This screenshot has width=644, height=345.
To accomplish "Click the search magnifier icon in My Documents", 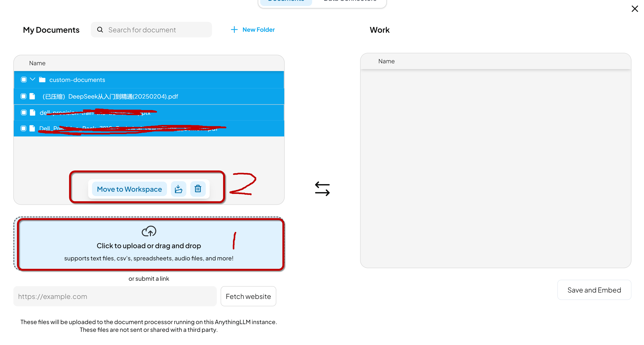I will (100, 29).
